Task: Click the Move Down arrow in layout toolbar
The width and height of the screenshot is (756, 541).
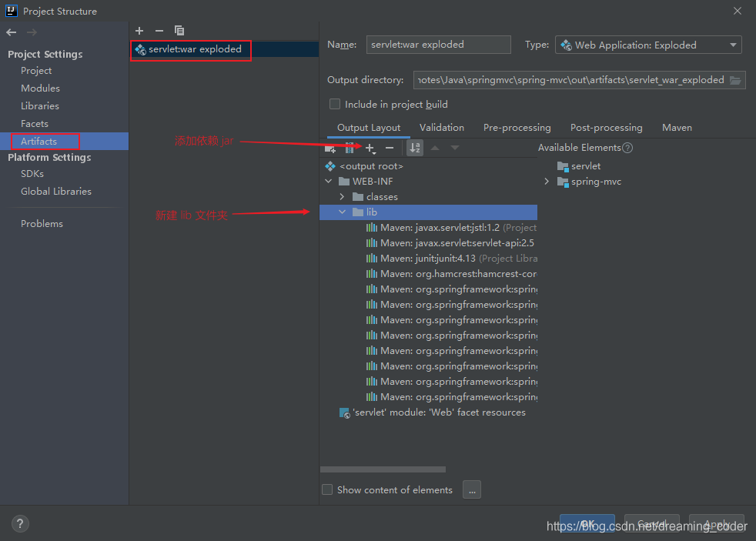Action: tap(455, 148)
